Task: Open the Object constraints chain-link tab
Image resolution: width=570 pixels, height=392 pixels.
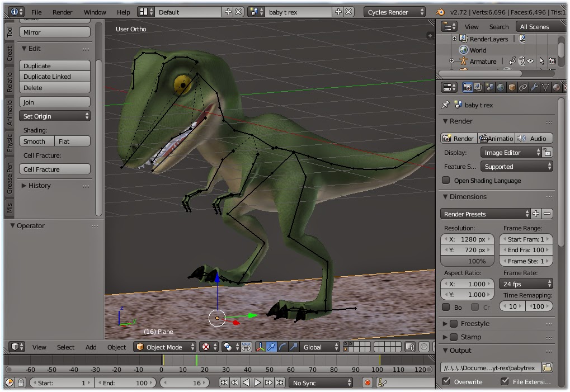Action: tap(522, 87)
